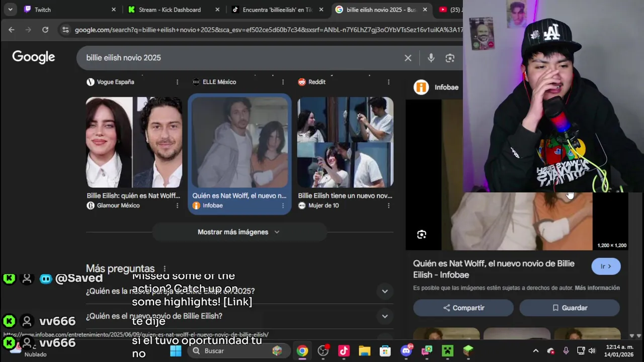644x362 pixels.
Task: Open the Google logo homepage
Action: 34,57
